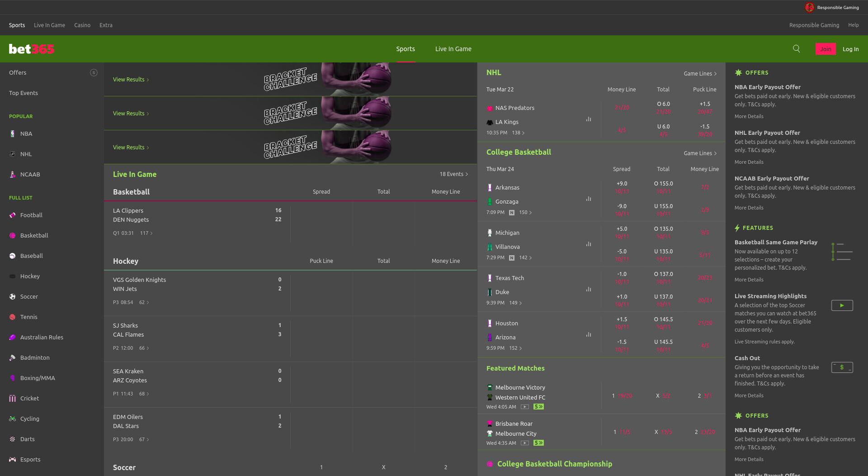This screenshot has height=476, width=868.
Task: Click the Offers badge icon in the sidebar
Action: pos(94,73)
